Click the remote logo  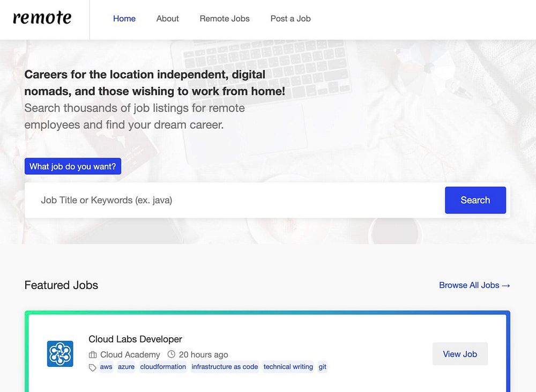click(x=42, y=18)
